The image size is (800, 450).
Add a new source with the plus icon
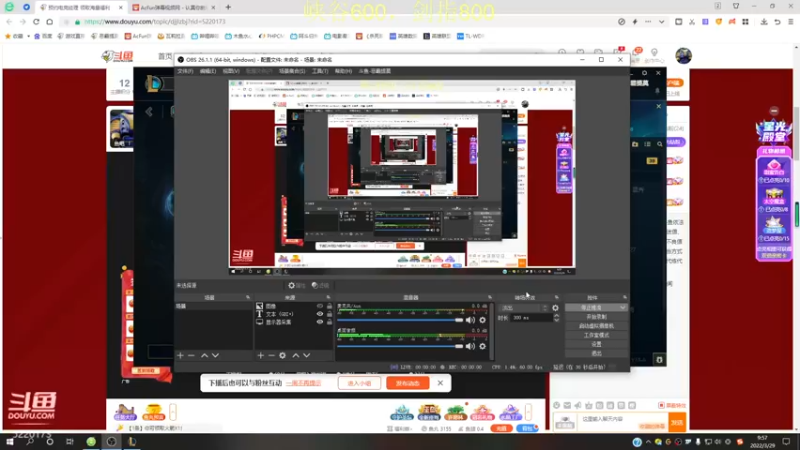pyautogui.click(x=260, y=355)
